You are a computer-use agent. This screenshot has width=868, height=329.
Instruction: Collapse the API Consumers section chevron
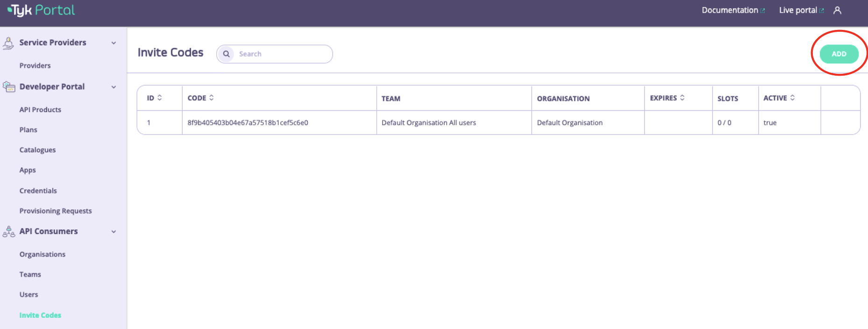pos(114,232)
